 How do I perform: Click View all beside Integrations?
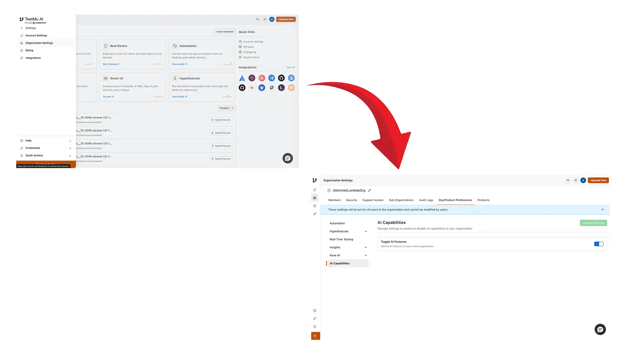[x=291, y=67]
